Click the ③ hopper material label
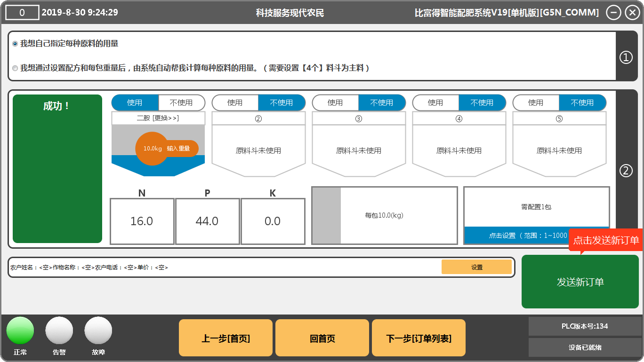 359,118
